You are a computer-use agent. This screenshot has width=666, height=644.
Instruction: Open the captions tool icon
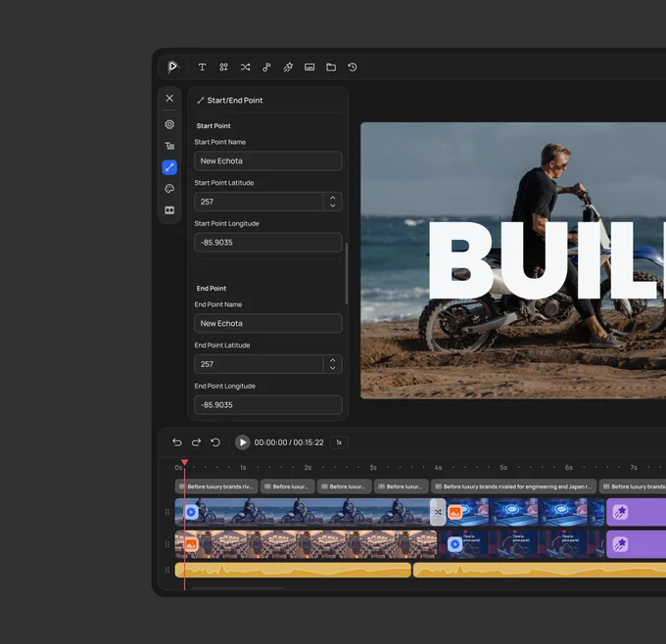[x=309, y=68]
